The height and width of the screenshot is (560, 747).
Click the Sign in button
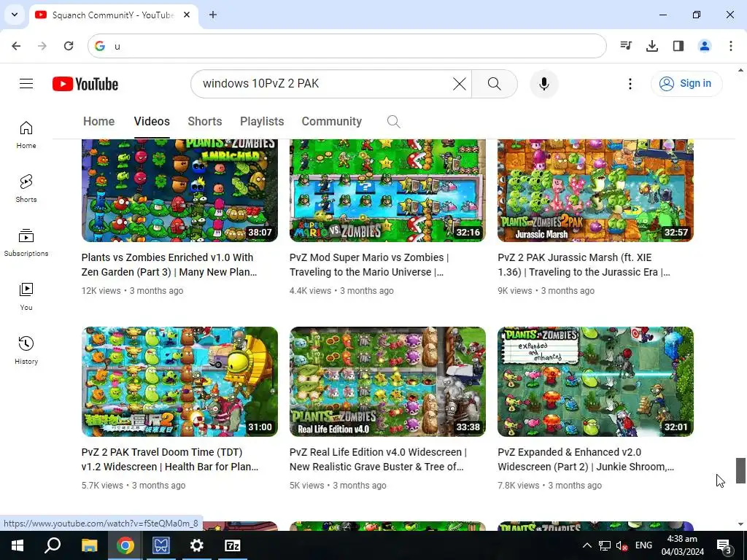[686, 84]
